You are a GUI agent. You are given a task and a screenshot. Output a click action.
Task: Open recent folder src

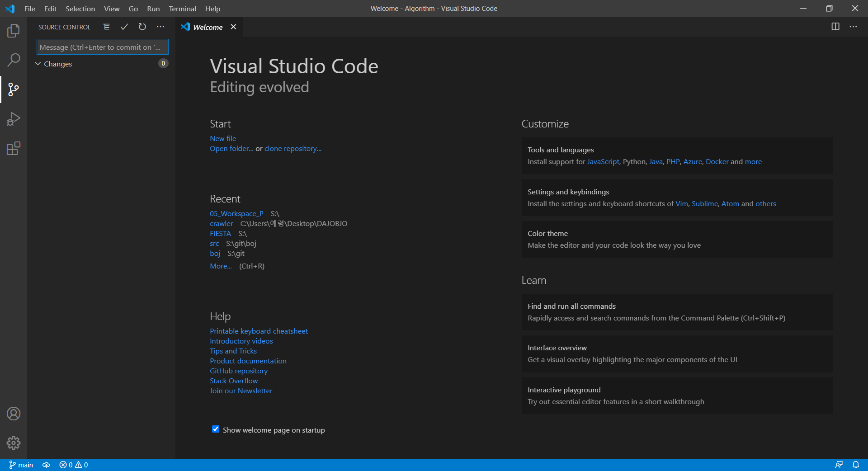214,243
